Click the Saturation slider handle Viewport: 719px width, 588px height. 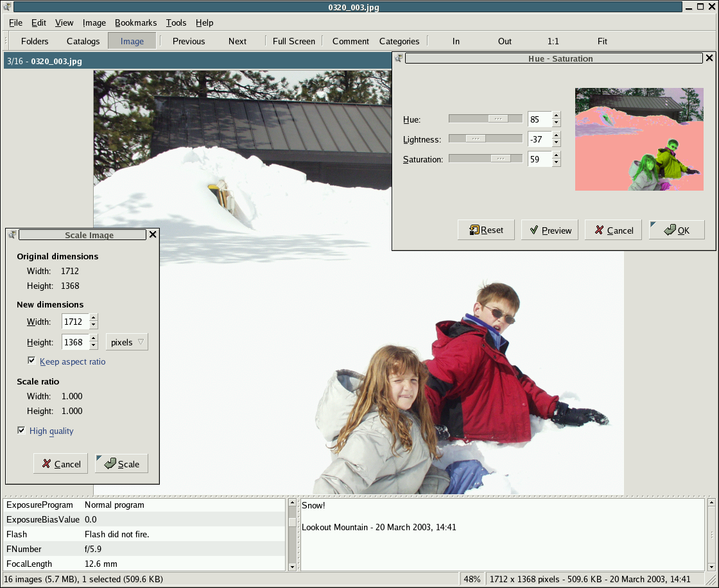pos(499,159)
